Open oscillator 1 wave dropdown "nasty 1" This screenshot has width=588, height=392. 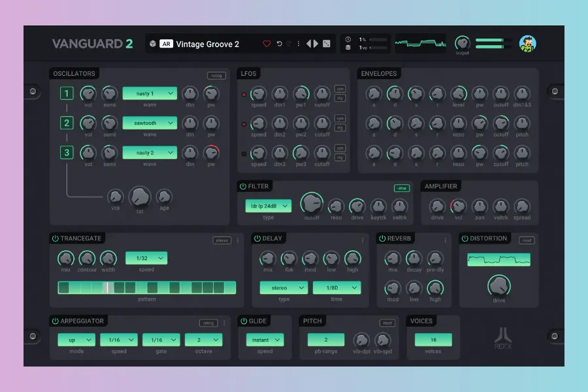(x=150, y=93)
